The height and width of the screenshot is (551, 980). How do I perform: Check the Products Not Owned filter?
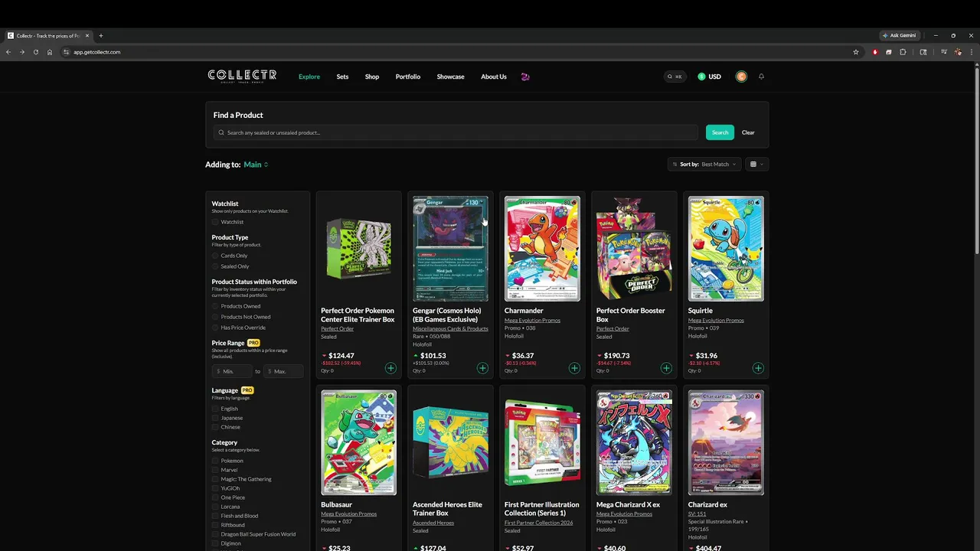tap(215, 317)
